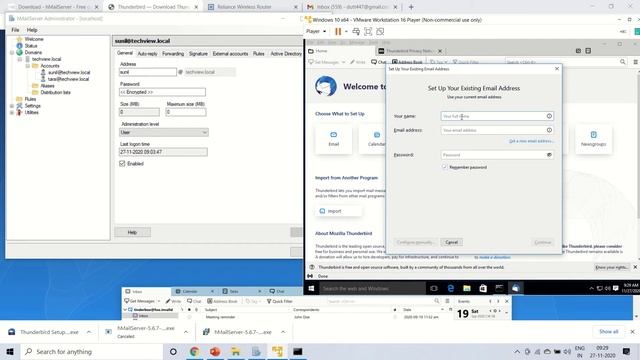
Task: Toggle Remember password checkbox
Action: [x=444, y=167]
